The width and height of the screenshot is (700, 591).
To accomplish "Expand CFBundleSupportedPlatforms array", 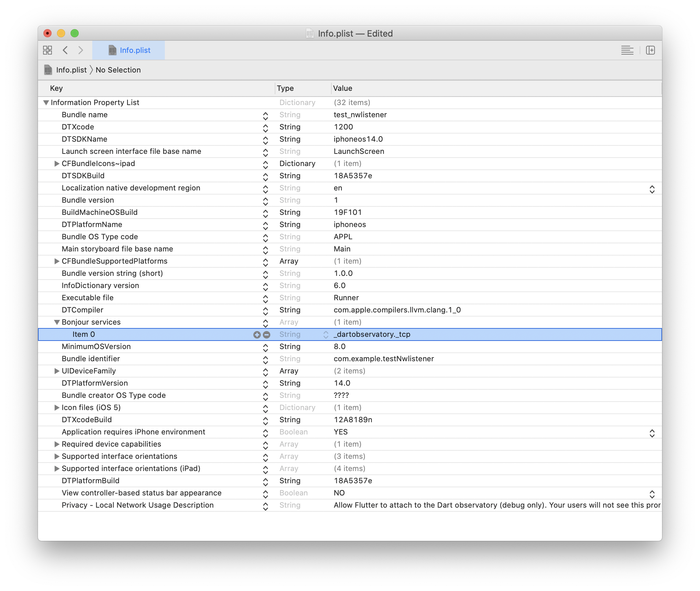I will (x=57, y=261).
